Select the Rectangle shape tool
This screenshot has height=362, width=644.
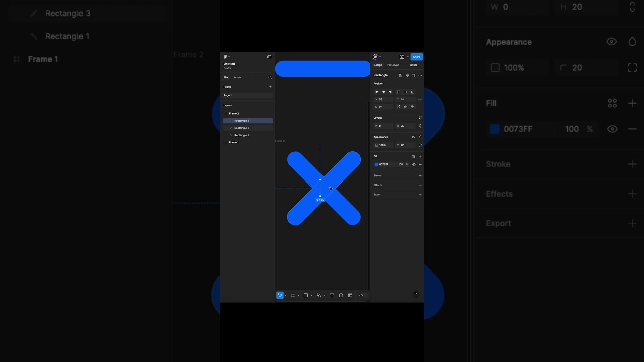tap(305, 295)
